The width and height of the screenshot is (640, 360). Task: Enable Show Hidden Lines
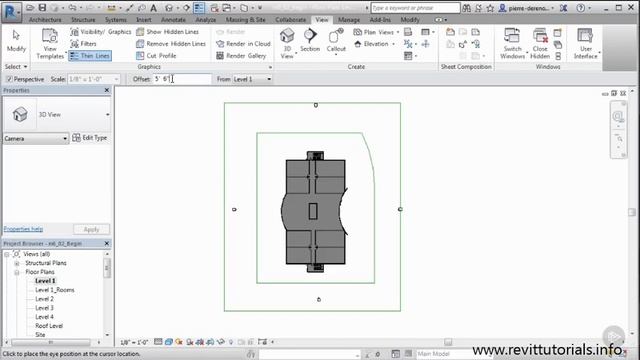tap(167, 32)
